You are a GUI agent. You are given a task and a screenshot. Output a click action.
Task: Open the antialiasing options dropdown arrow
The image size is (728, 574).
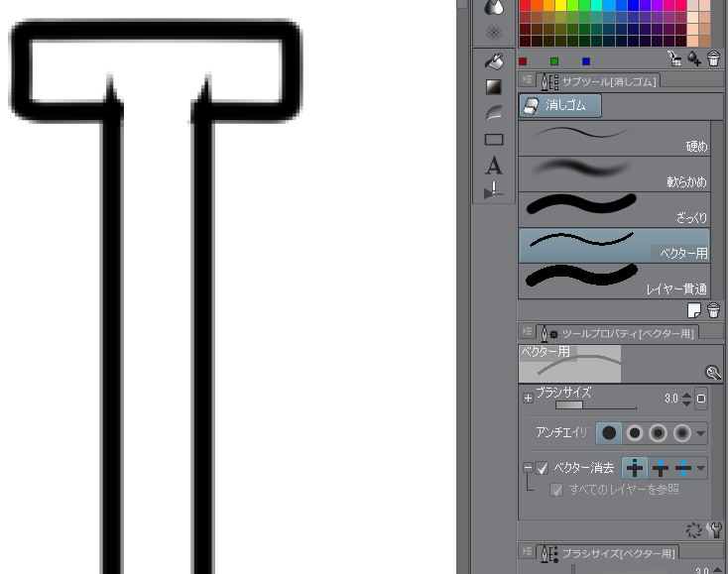point(700,433)
